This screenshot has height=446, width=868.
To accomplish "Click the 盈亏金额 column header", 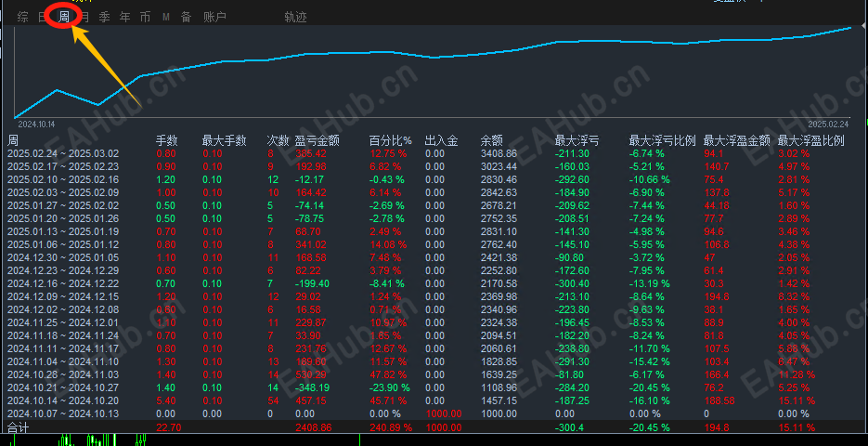I will pos(317,140).
